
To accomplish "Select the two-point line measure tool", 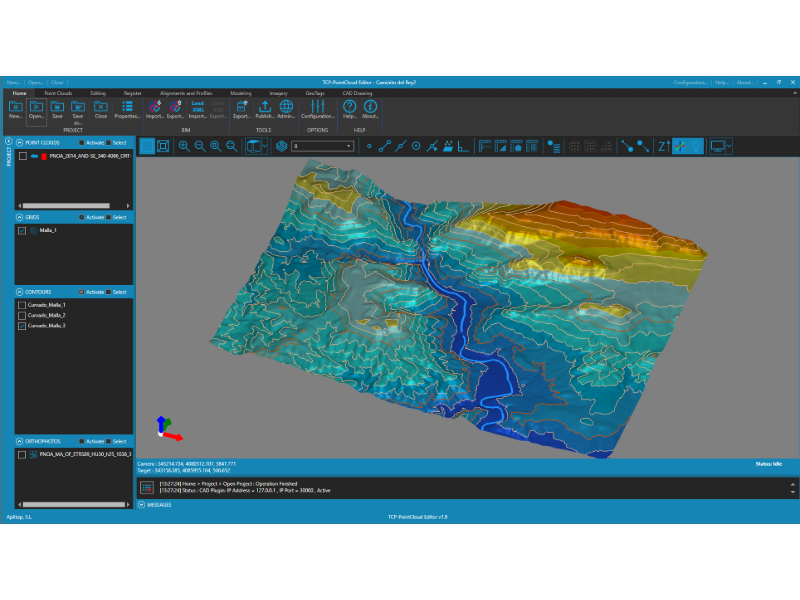I will [385, 146].
